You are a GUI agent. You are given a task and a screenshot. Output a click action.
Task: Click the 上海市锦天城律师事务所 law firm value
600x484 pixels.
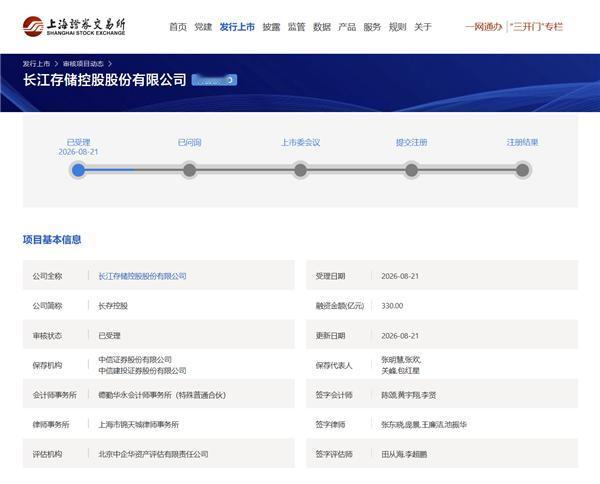point(139,425)
